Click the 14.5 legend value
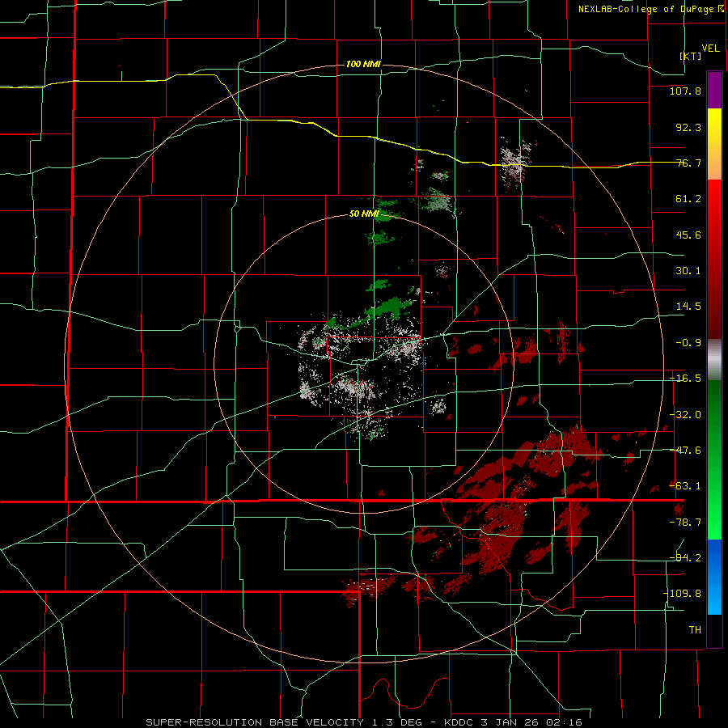This screenshot has width=728, height=728. [x=688, y=307]
